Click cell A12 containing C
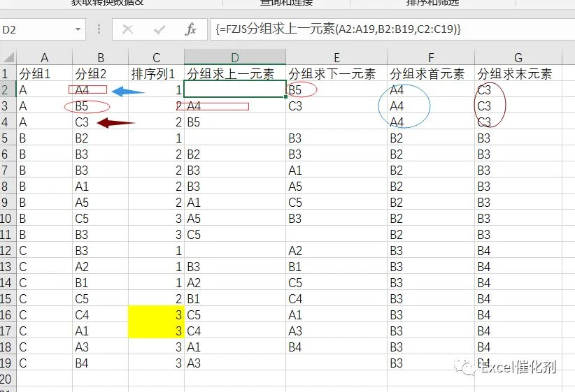 (x=44, y=251)
